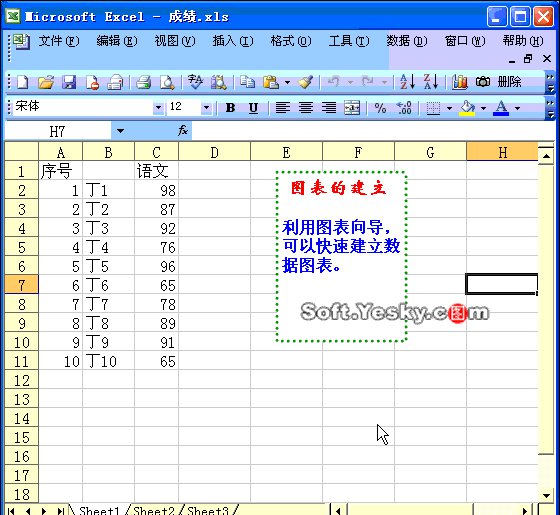Viewport: 560px width, 515px height.
Task: Align text right
Action: tap(329, 108)
